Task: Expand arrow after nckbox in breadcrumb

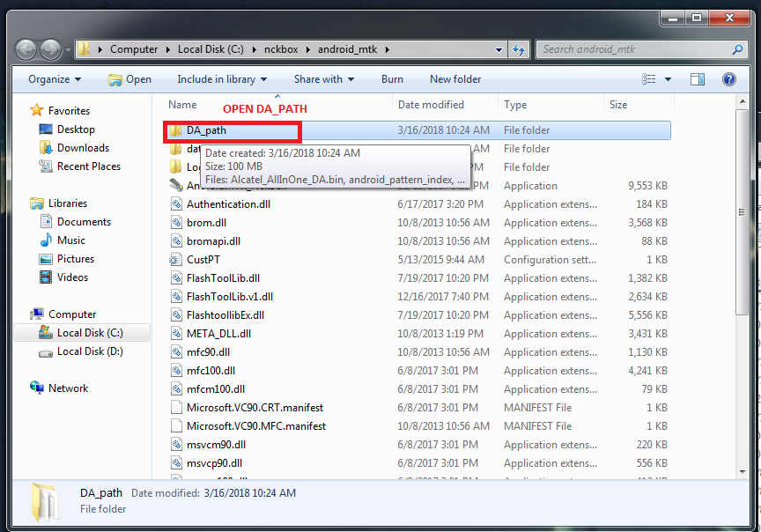Action: click(307, 49)
